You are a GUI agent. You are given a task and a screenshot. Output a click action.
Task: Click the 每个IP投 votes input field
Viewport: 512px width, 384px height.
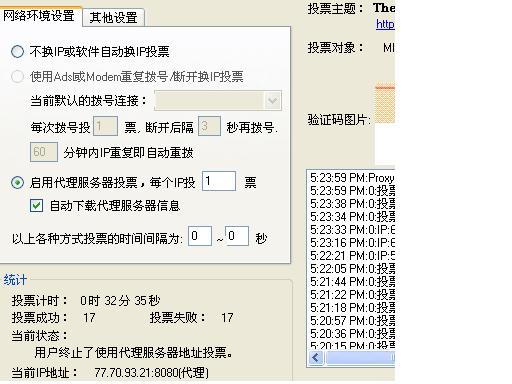pos(219,181)
